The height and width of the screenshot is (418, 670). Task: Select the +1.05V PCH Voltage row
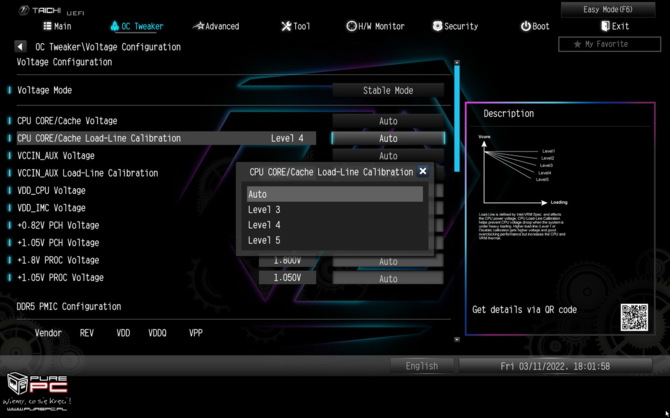(x=58, y=243)
